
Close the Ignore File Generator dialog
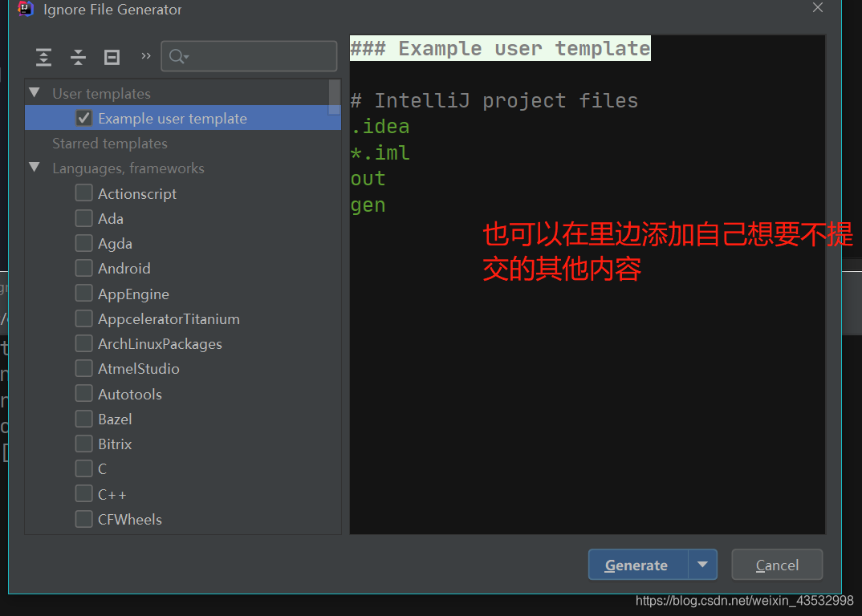click(818, 8)
